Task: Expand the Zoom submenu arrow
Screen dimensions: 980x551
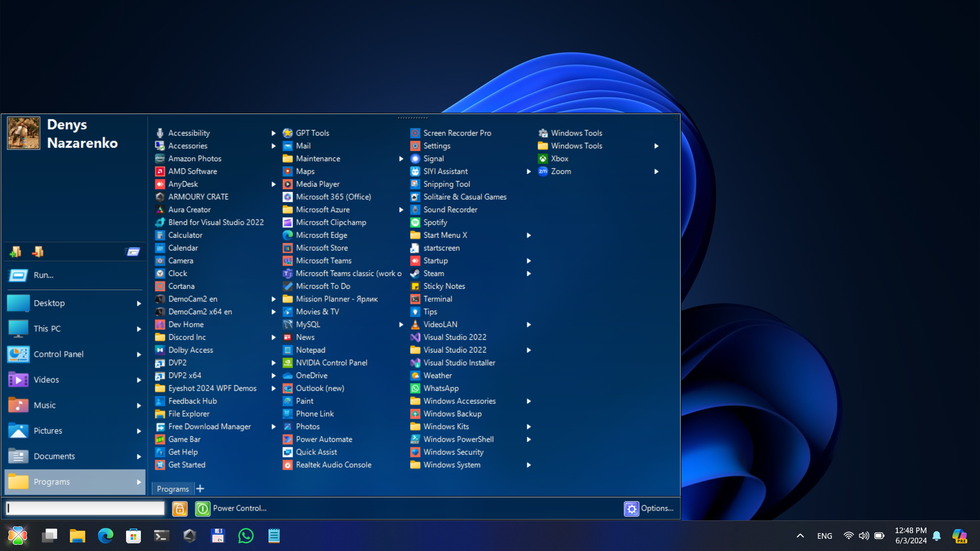Action: click(656, 171)
